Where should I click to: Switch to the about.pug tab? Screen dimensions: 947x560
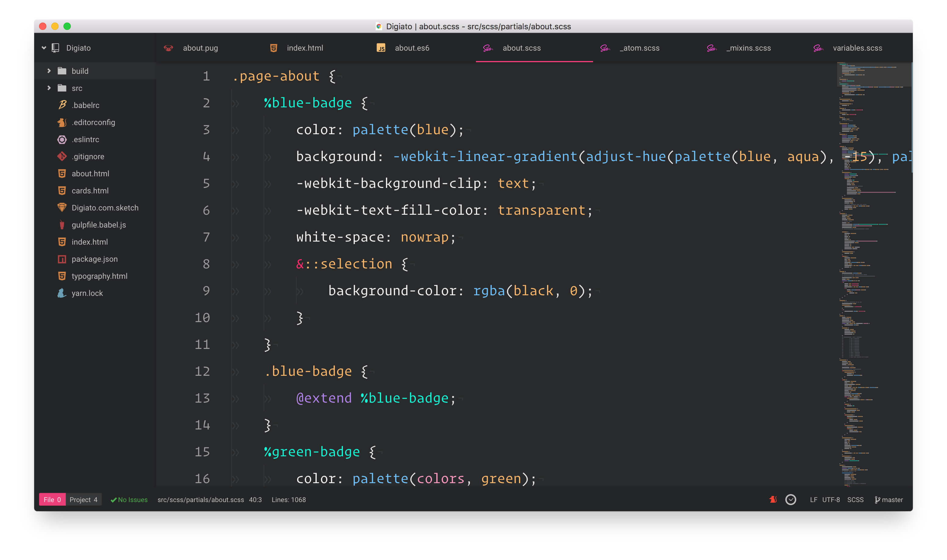tap(200, 48)
